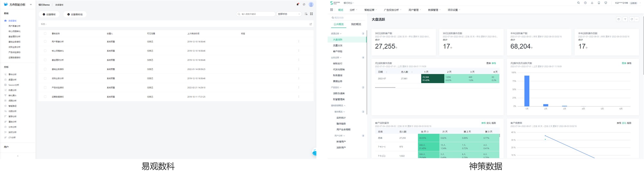Click the Session分析 icon in 方舟 sidebar
Image resolution: width=644 pixels, height=171 pixels.
click(x=5, y=85)
